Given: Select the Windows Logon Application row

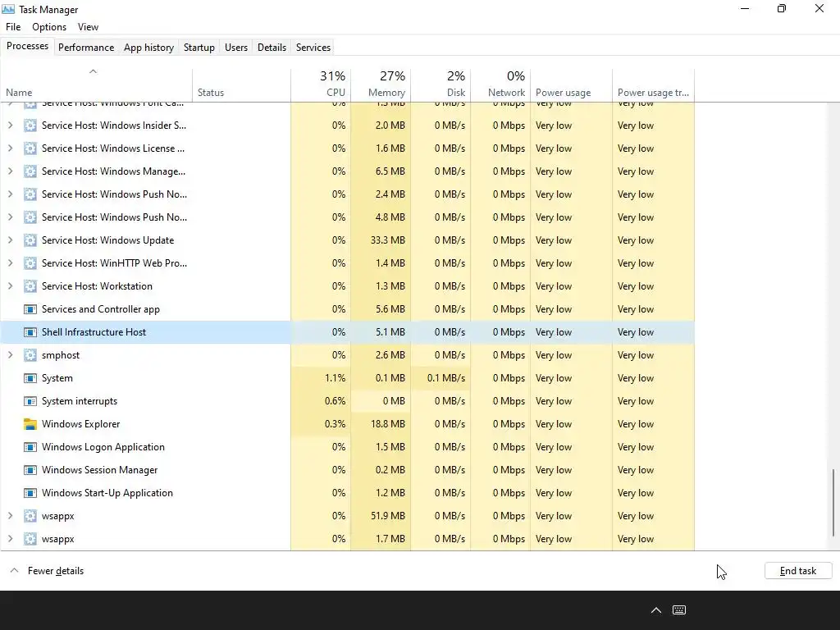Looking at the screenshot, I should [x=347, y=447].
